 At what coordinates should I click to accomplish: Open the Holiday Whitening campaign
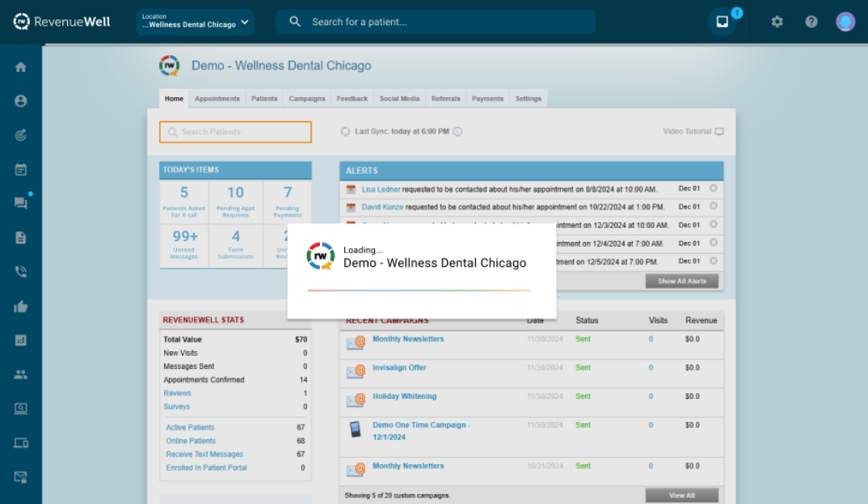(x=405, y=396)
